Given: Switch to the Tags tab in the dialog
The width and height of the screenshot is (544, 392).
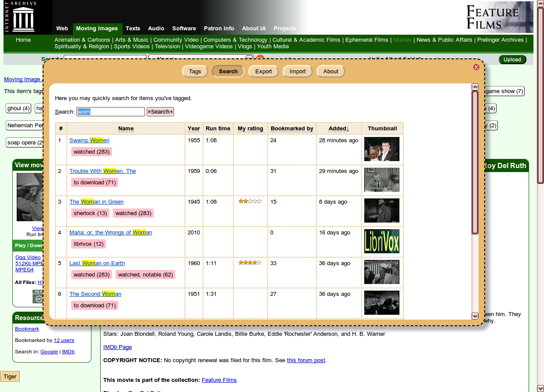Looking at the screenshot, I should [x=195, y=71].
